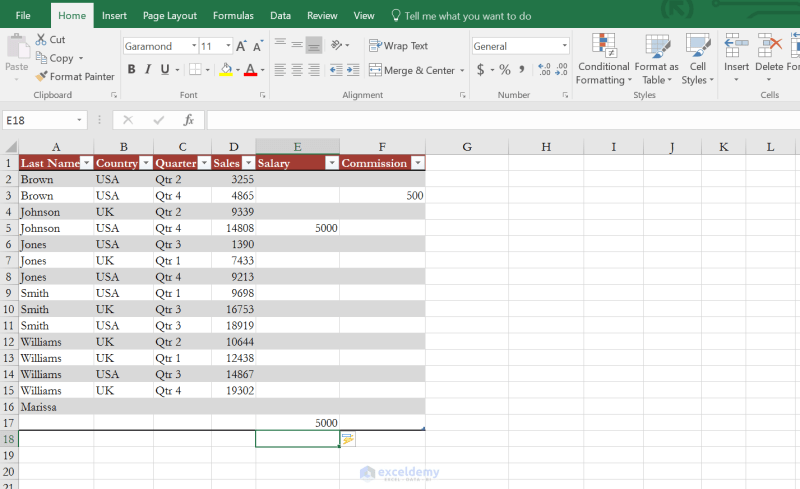Click Merge & Center button

pyautogui.click(x=412, y=70)
